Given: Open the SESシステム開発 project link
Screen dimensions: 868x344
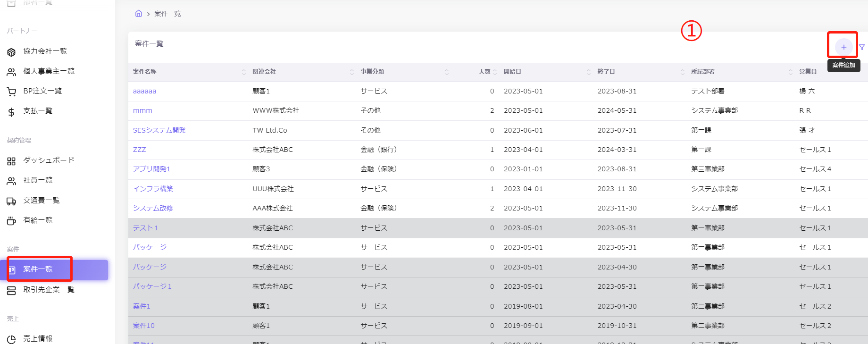Looking at the screenshot, I should pyautogui.click(x=159, y=130).
